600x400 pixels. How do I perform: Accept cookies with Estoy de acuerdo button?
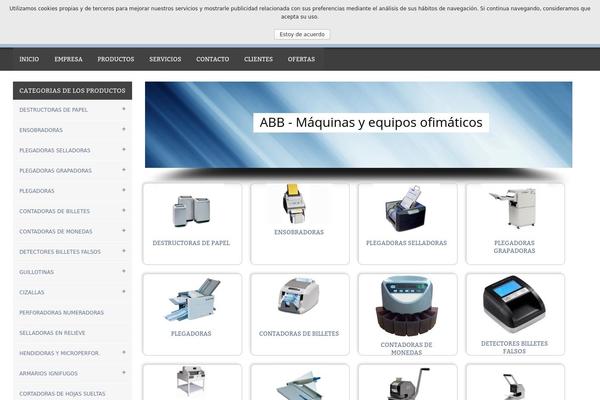pos(302,34)
